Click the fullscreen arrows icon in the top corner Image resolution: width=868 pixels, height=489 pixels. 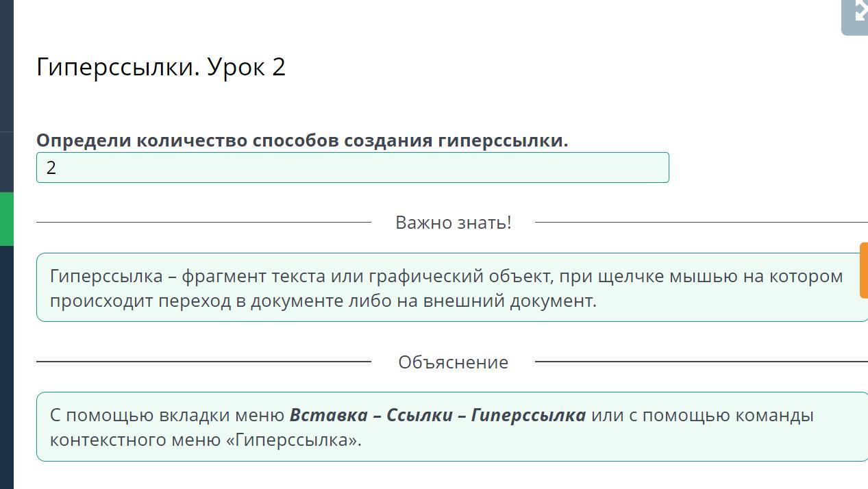click(858, 12)
